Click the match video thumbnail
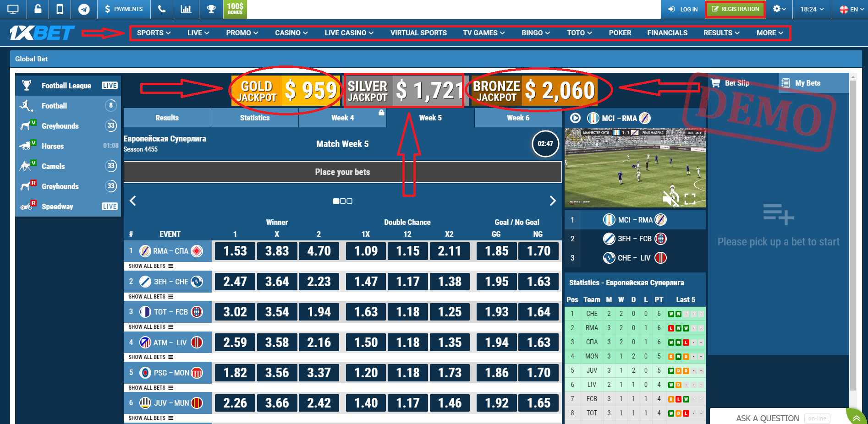The width and height of the screenshot is (868, 424). tap(635, 168)
